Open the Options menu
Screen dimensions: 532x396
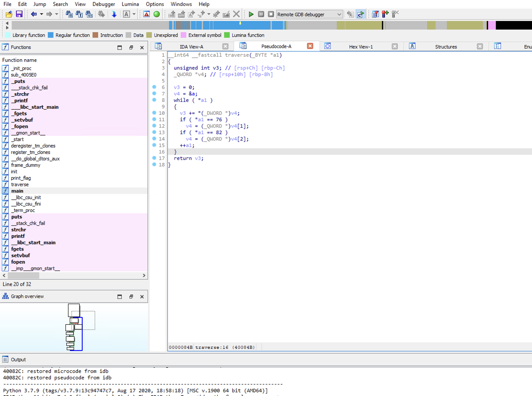pos(155,4)
